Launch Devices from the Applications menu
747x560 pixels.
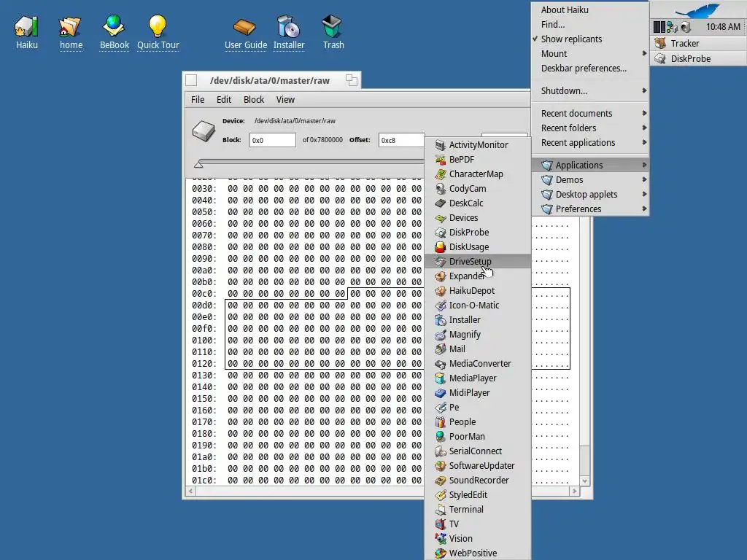coord(478,217)
